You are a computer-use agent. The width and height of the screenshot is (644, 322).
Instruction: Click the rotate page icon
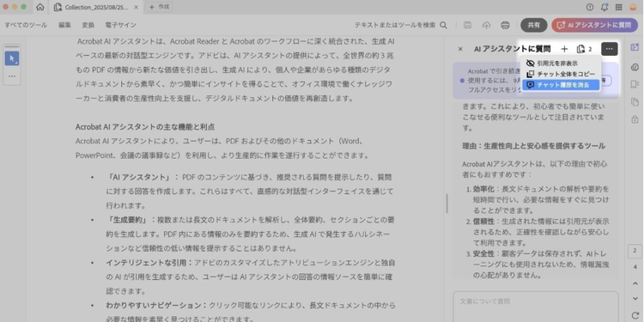(635, 315)
